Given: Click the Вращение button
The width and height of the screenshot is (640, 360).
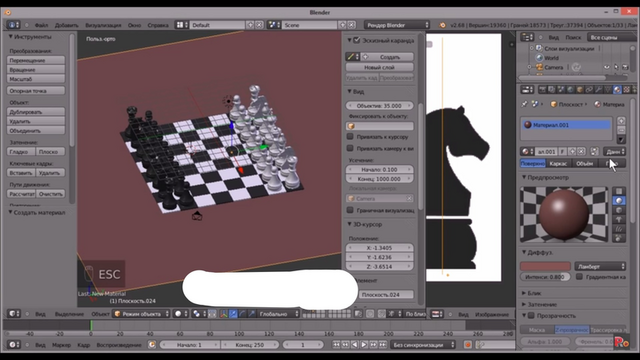Looking at the screenshot, I should point(36,69).
